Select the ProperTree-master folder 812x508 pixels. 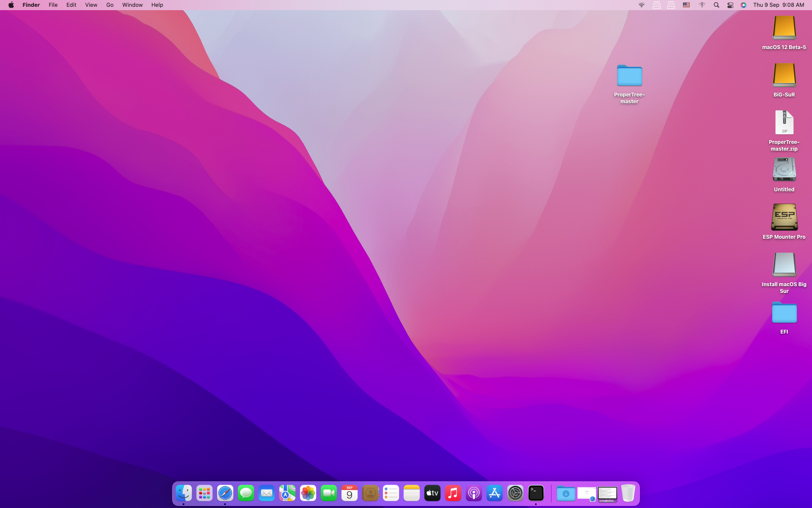629,77
